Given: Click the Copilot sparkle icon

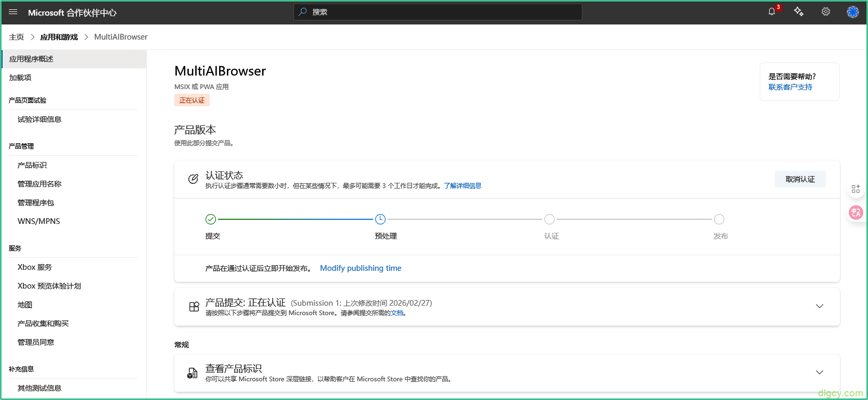Looking at the screenshot, I should click(x=798, y=12).
